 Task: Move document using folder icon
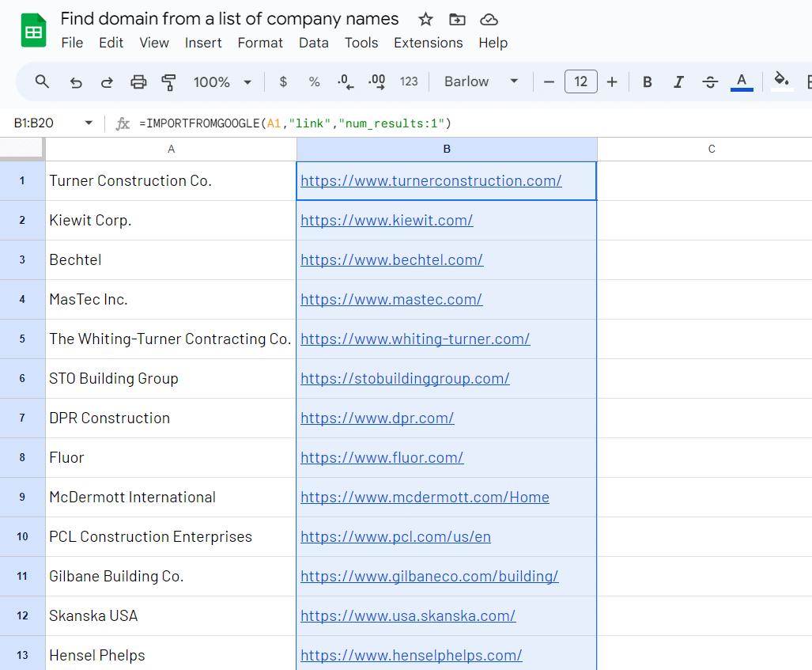457,20
